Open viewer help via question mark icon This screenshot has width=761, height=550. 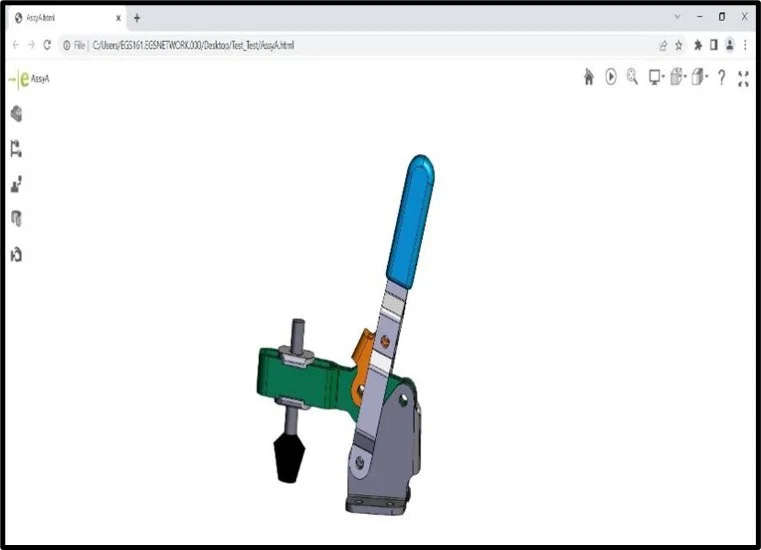(722, 78)
